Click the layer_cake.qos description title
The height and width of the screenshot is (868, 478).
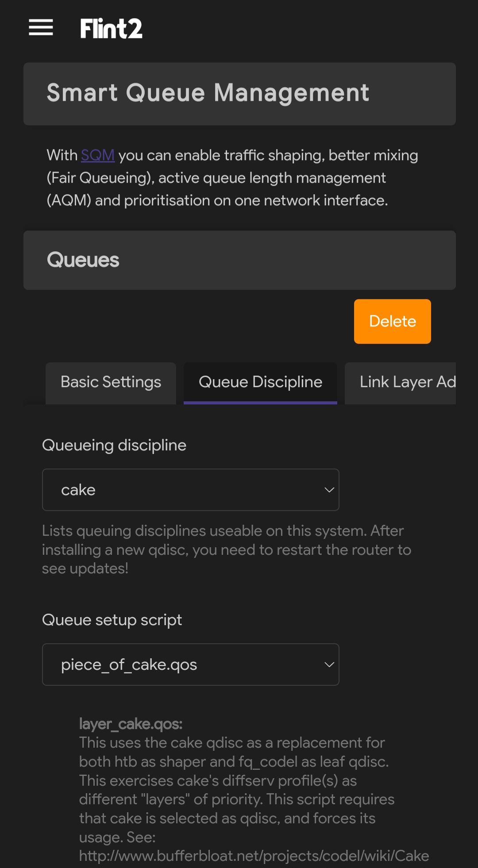point(131,724)
